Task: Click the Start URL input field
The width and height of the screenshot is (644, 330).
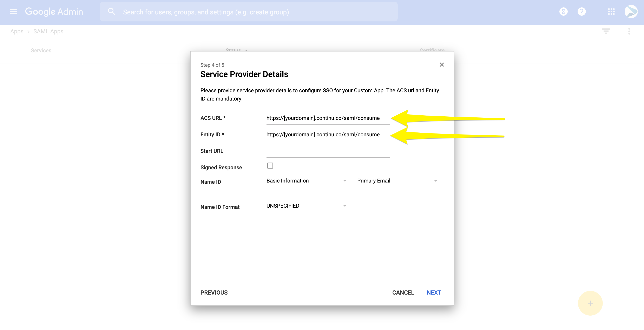Action: 328,151
